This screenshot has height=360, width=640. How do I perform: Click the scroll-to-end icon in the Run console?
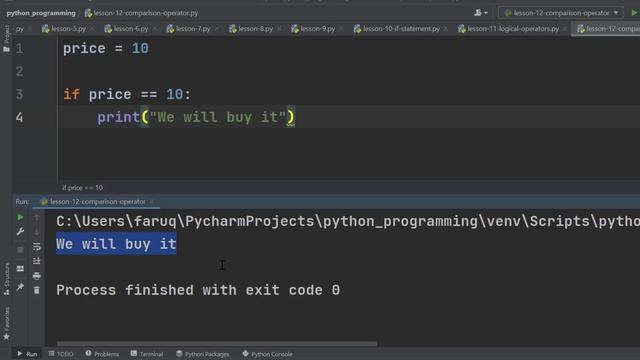(36, 261)
